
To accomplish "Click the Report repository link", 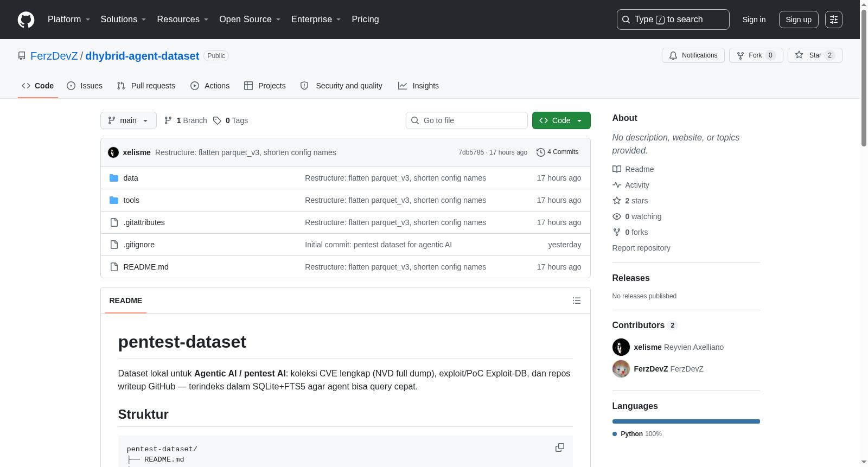I will (641, 248).
